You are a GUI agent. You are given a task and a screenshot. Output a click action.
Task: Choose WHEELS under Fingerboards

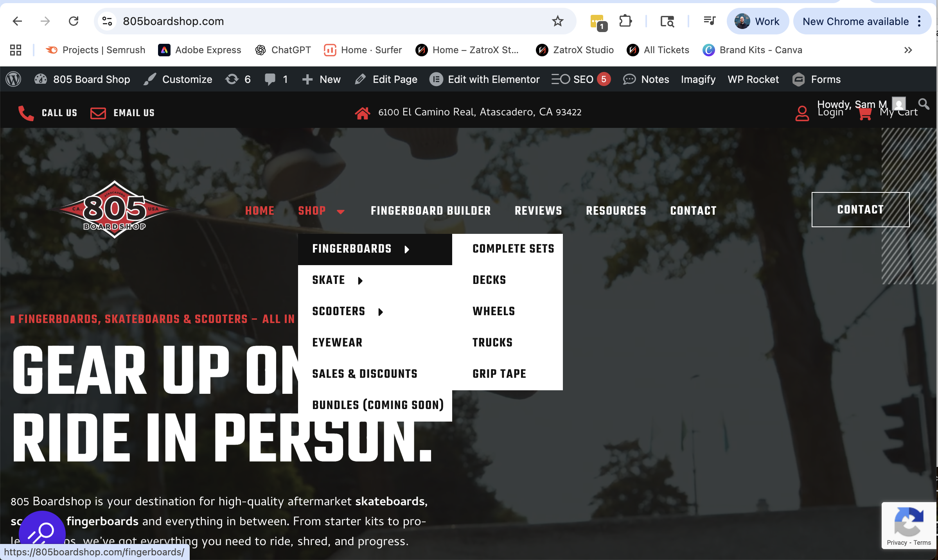pyautogui.click(x=494, y=311)
